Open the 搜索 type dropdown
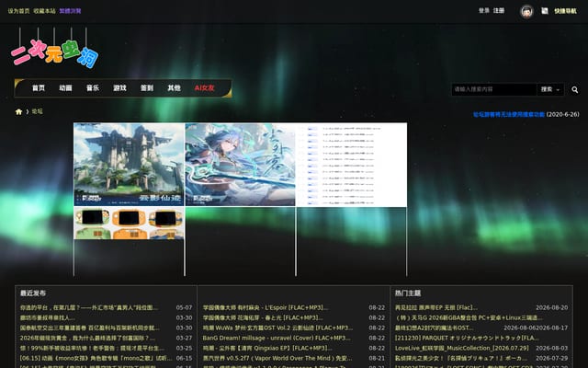This screenshot has width=588, height=368. click(x=550, y=89)
